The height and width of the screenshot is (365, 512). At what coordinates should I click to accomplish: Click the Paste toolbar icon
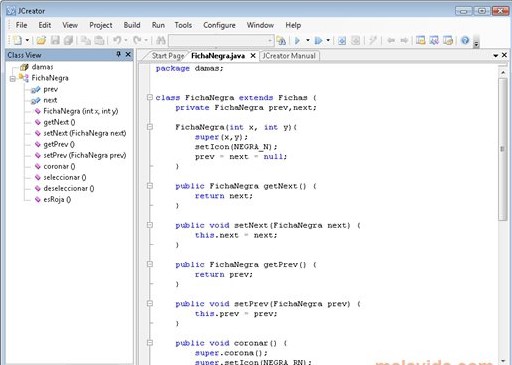click(x=99, y=41)
